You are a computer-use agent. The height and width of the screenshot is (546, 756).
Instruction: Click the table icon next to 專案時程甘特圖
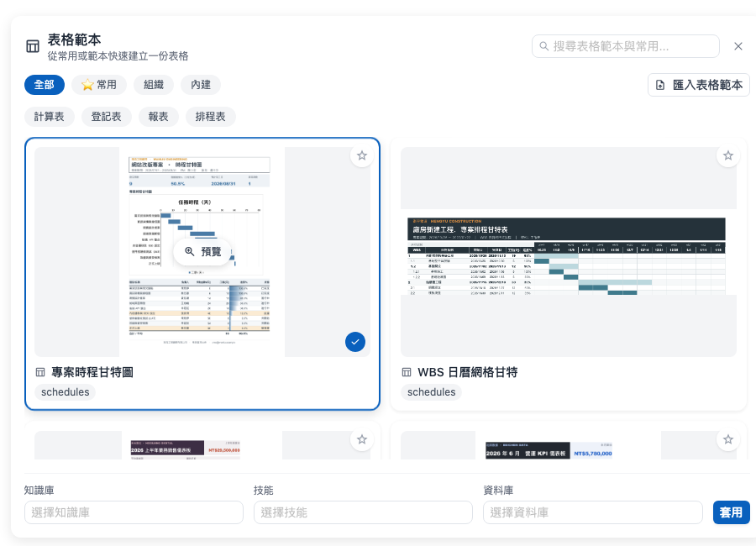coord(40,372)
